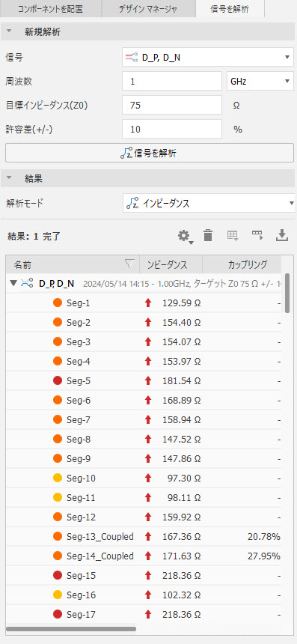Select the 信号を解析 tab

pos(230,9)
